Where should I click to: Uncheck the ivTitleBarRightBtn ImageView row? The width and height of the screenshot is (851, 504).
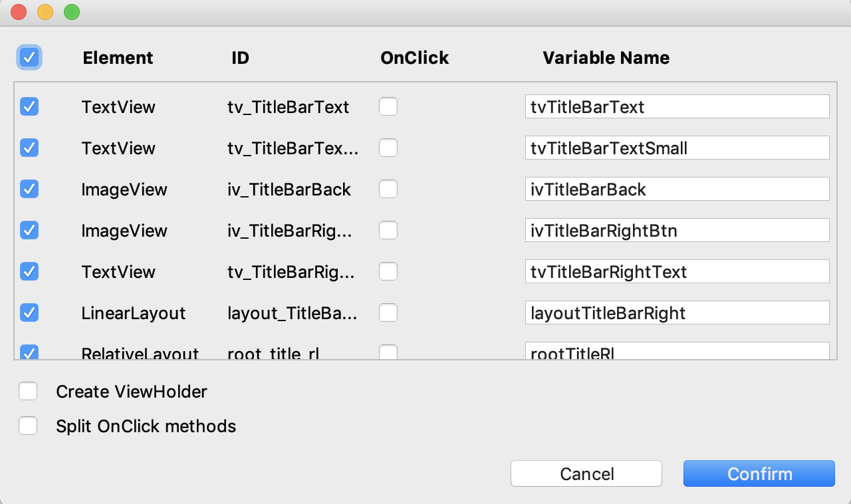click(x=29, y=230)
